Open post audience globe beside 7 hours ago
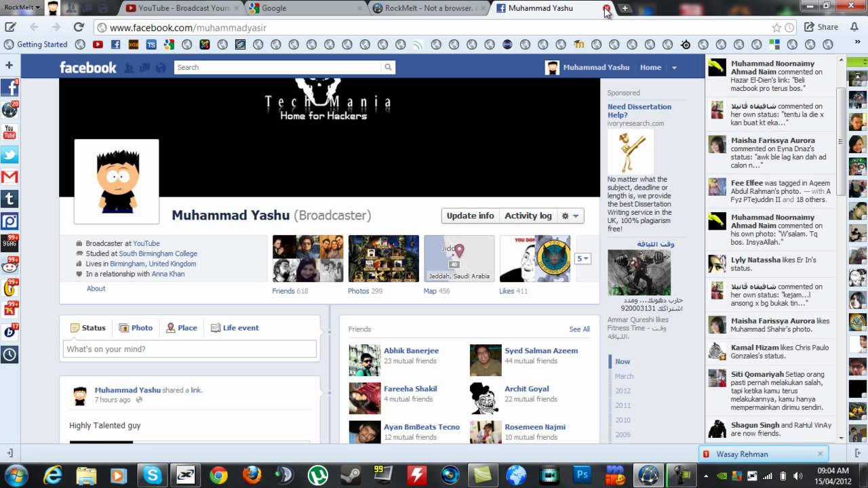 (139, 400)
